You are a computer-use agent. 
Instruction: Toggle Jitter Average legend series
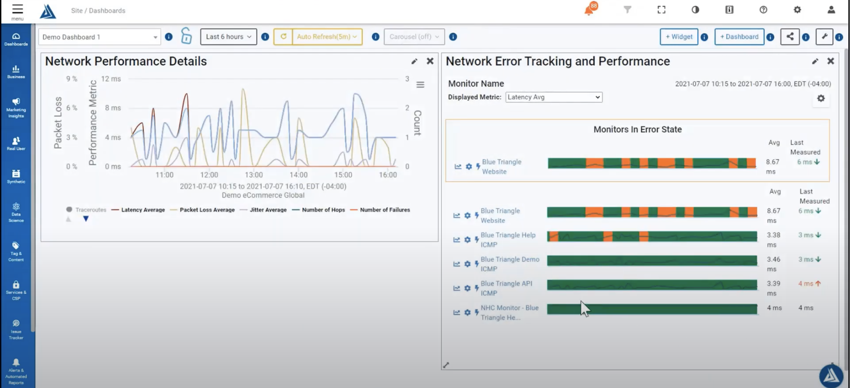(263, 210)
